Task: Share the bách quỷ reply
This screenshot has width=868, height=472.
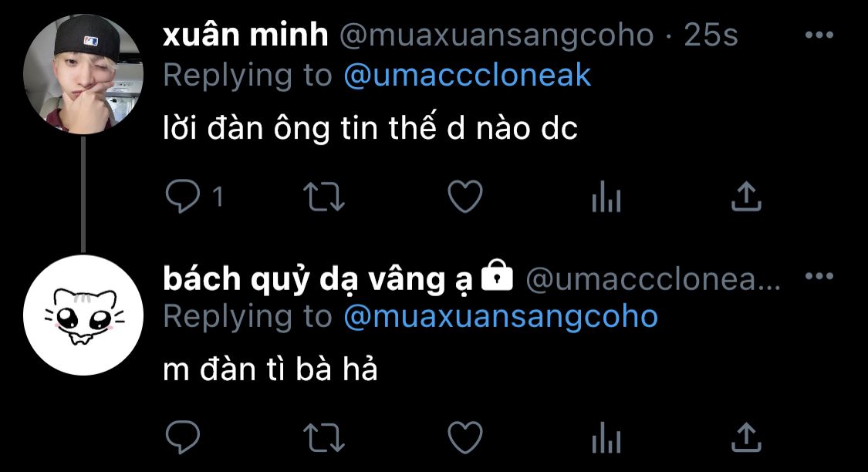Action: (746, 437)
